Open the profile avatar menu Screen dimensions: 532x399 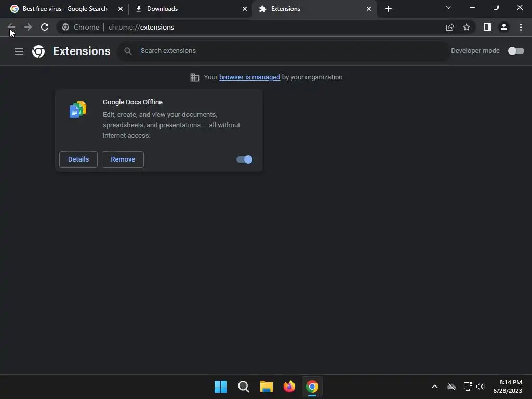(504, 27)
